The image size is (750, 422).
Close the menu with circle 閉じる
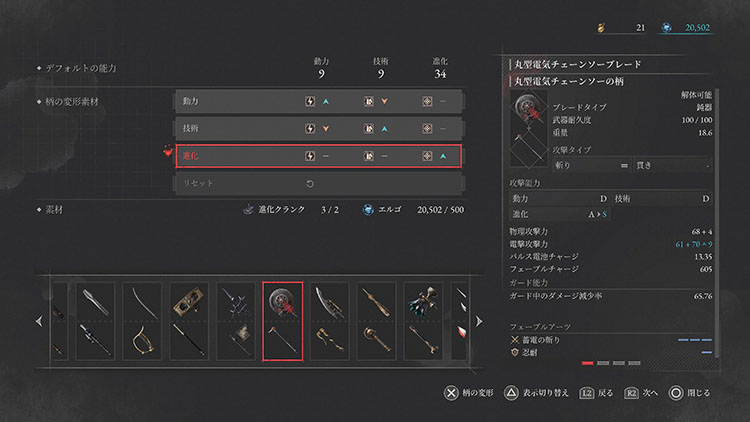click(x=689, y=393)
